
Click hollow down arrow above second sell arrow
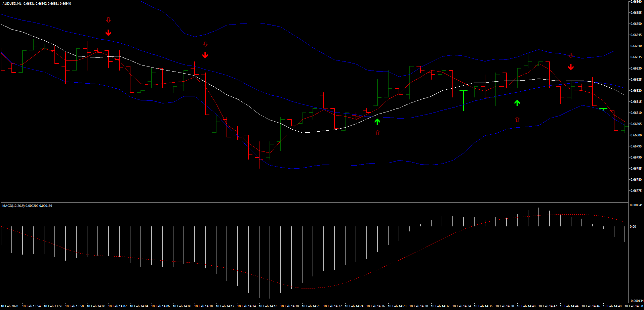pyautogui.click(x=205, y=44)
